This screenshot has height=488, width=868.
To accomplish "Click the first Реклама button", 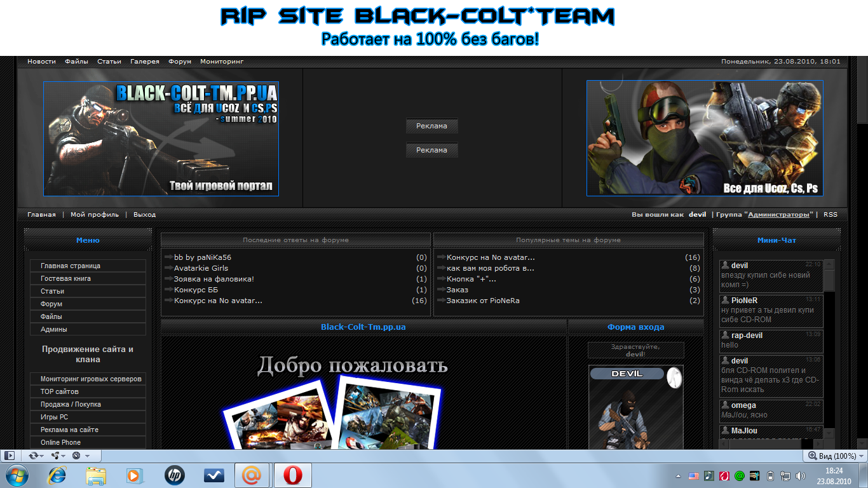I will click(x=431, y=126).
